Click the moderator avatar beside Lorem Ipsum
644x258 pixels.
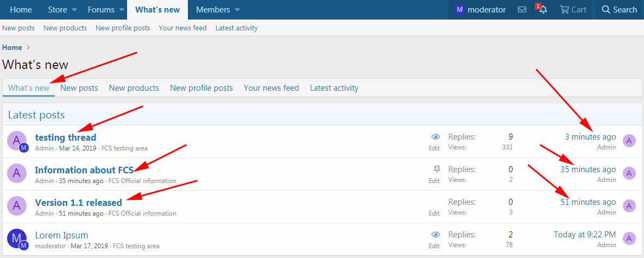[16, 238]
